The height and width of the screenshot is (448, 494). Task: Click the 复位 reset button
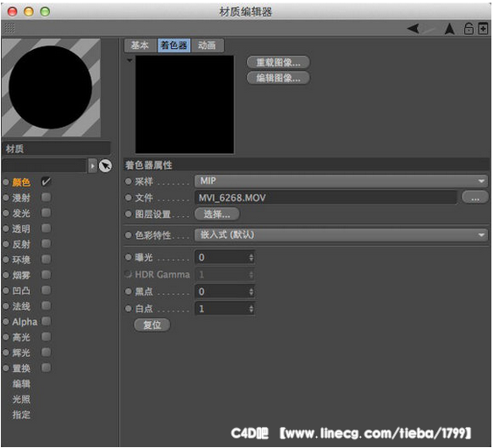(x=152, y=325)
